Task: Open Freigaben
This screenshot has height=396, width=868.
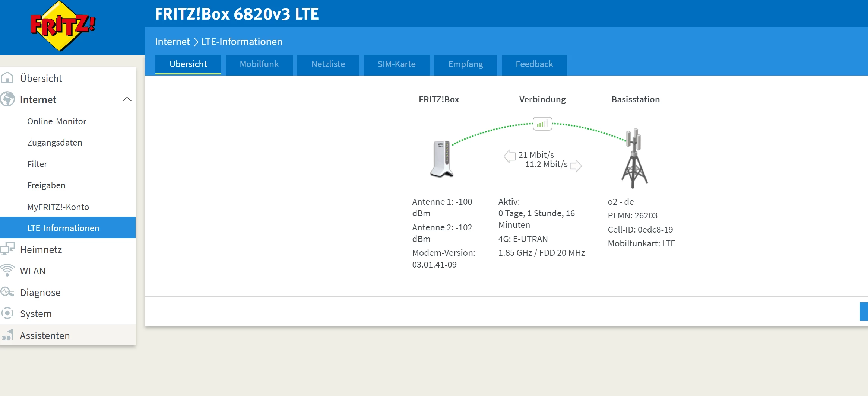Action: click(x=68, y=185)
